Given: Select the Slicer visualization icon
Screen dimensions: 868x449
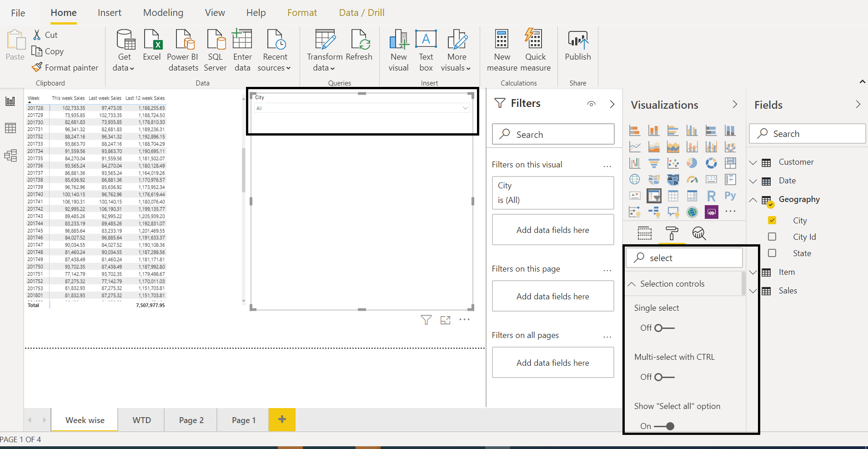Looking at the screenshot, I should (654, 196).
